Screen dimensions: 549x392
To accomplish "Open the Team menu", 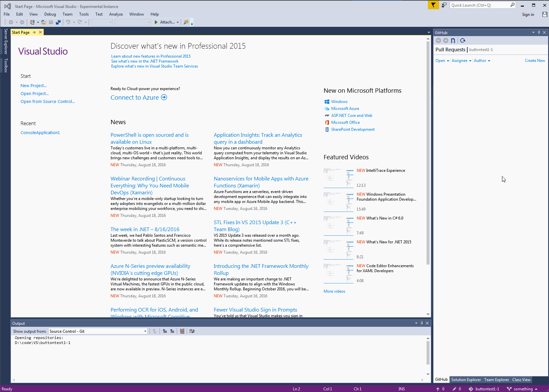I will tap(68, 14).
